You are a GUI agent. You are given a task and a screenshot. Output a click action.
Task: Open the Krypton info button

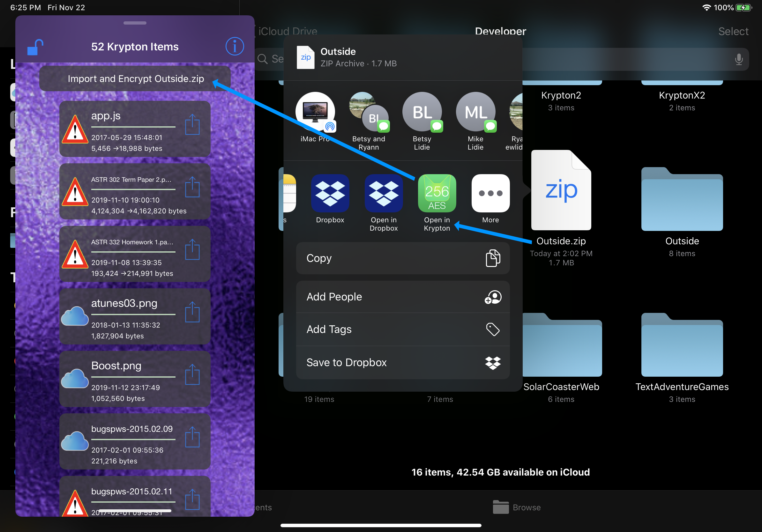[x=234, y=47]
